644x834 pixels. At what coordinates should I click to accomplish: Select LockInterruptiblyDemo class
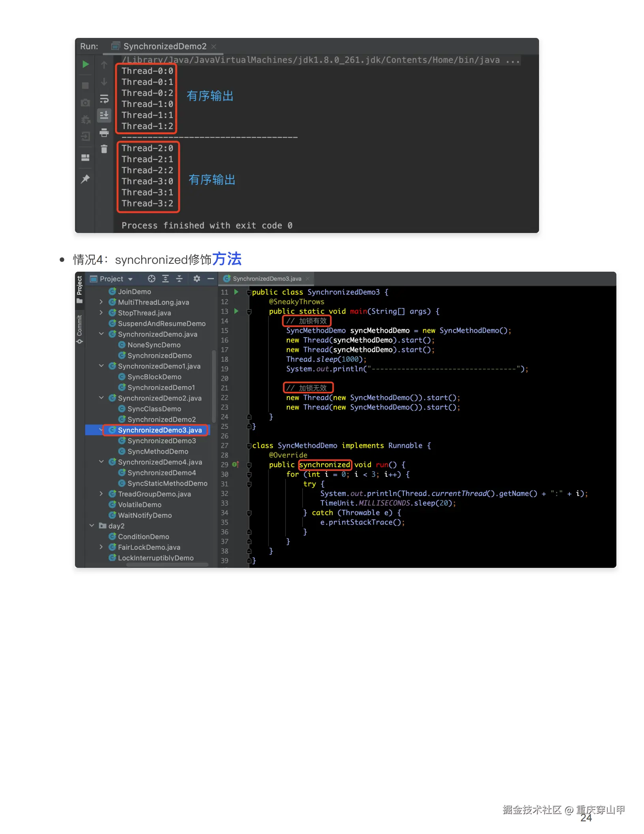156,558
